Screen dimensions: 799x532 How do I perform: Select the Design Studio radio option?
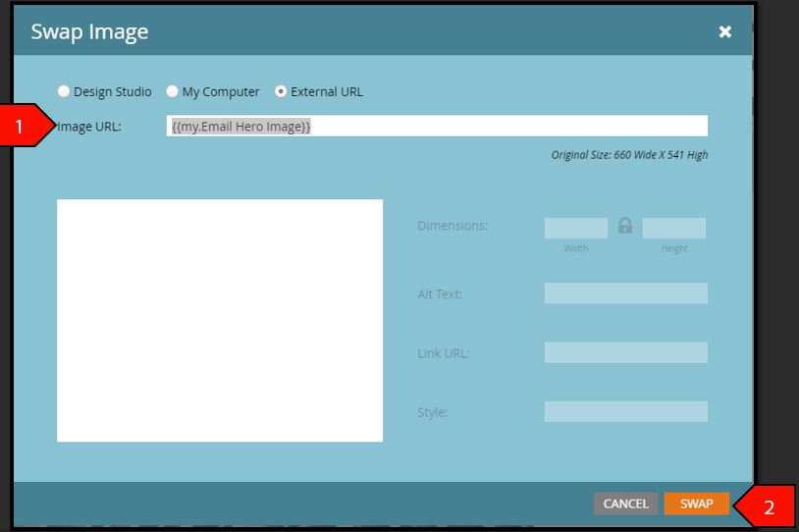pos(64,91)
